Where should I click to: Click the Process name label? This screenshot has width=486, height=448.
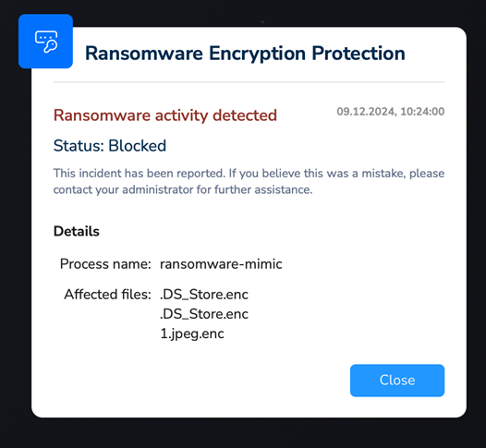(105, 264)
